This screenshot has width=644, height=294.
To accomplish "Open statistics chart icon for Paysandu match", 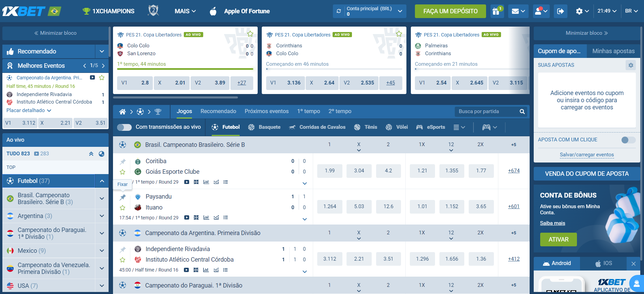I will pos(206,217).
